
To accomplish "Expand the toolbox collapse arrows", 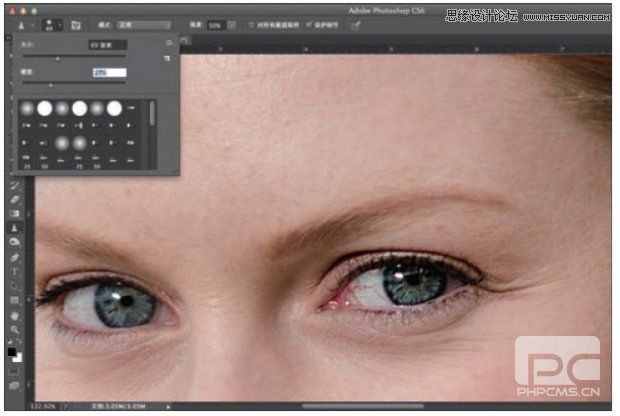I will click(x=8, y=38).
